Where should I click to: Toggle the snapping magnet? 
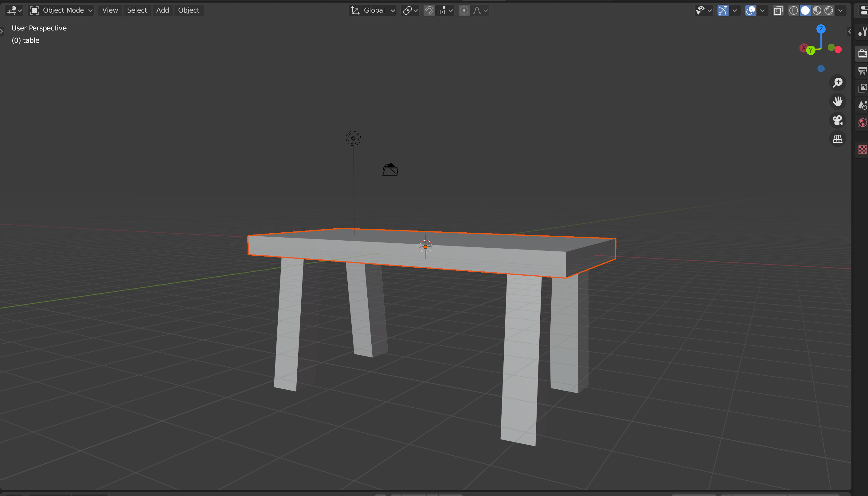[x=429, y=10]
